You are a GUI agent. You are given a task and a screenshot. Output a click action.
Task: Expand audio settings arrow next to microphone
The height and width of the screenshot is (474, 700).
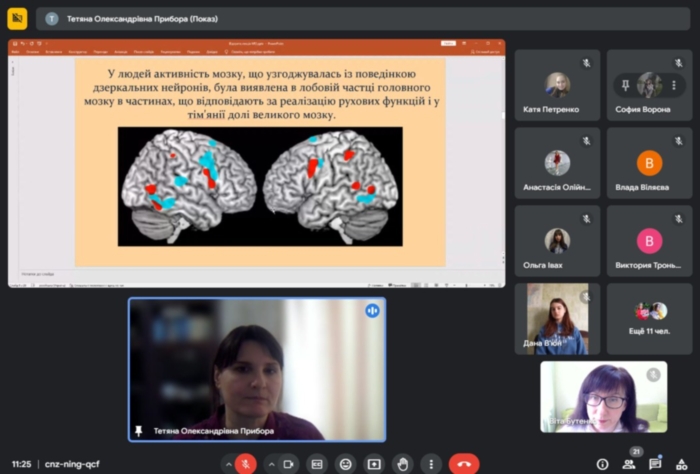(226, 464)
